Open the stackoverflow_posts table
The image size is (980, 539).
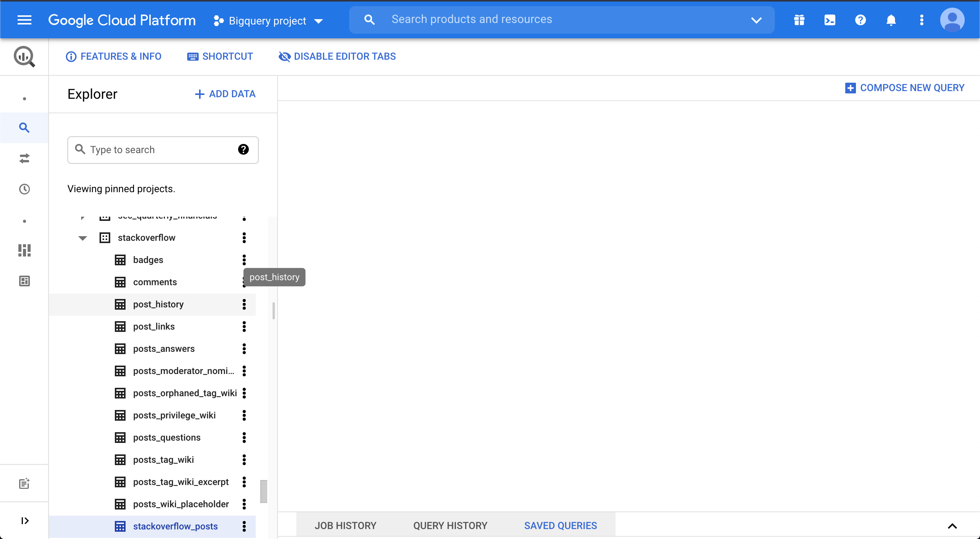pyautogui.click(x=175, y=526)
